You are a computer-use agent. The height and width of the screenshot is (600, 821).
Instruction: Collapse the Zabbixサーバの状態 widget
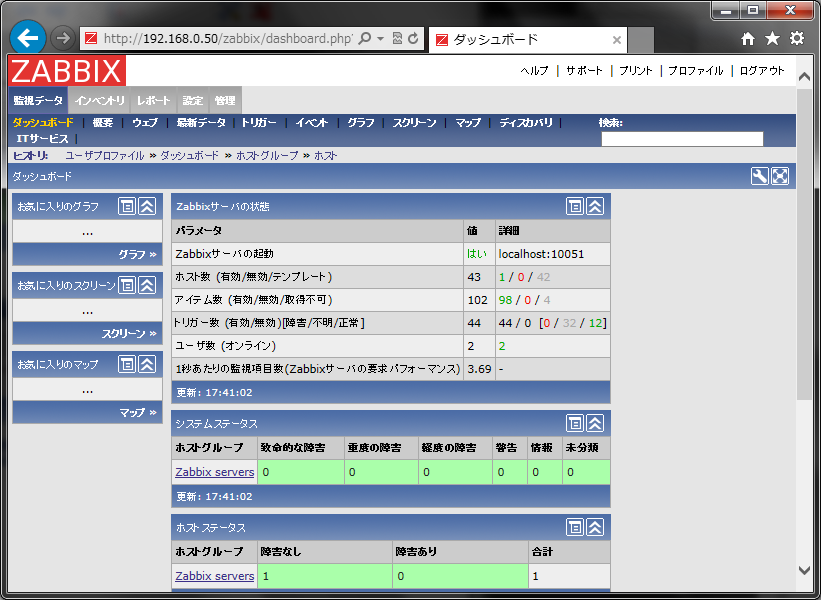click(x=595, y=206)
